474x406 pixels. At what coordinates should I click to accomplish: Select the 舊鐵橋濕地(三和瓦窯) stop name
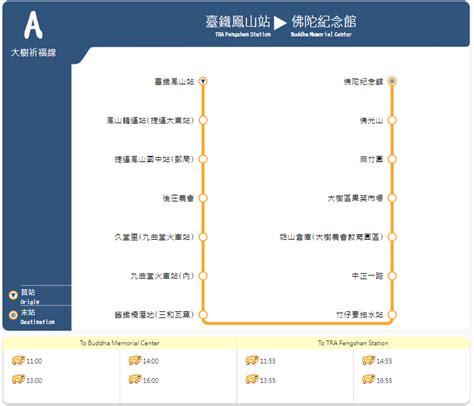[154, 315]
